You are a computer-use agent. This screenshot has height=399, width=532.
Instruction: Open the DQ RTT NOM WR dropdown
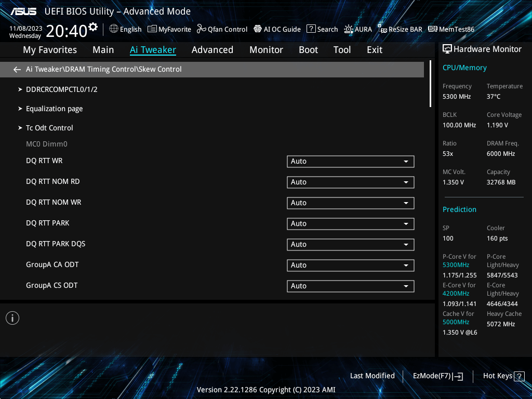(x=351, y=203)
